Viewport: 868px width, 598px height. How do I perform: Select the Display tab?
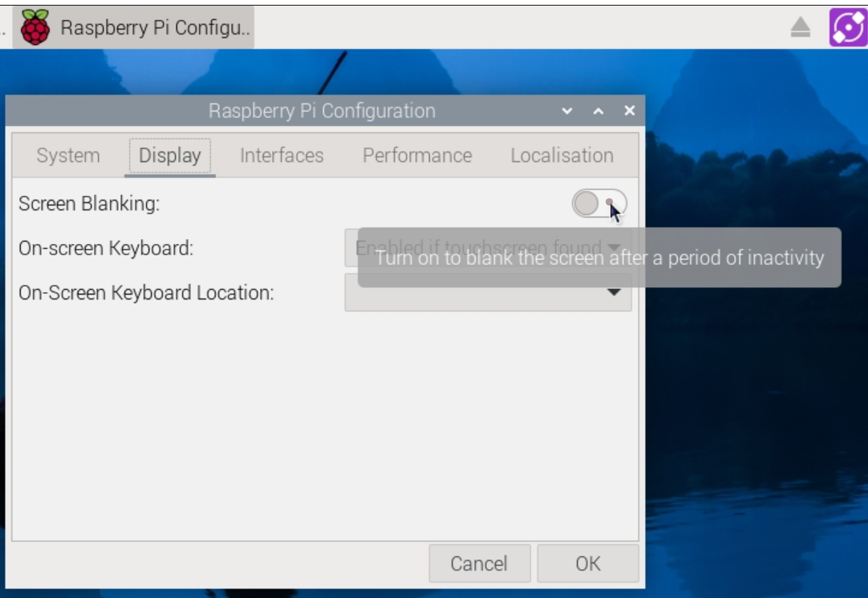click(170, 156)
